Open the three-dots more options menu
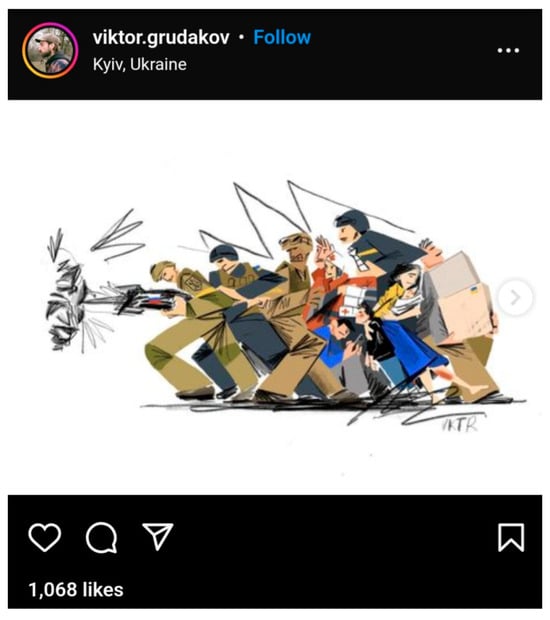Viewport: 550px width, 620px height. tap(508, 51)
